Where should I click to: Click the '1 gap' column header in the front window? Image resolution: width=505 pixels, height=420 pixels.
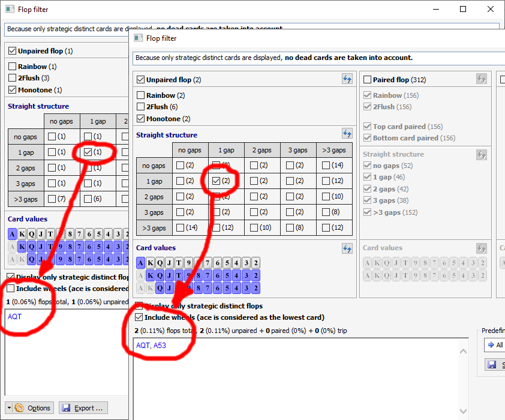coord(227,150)
